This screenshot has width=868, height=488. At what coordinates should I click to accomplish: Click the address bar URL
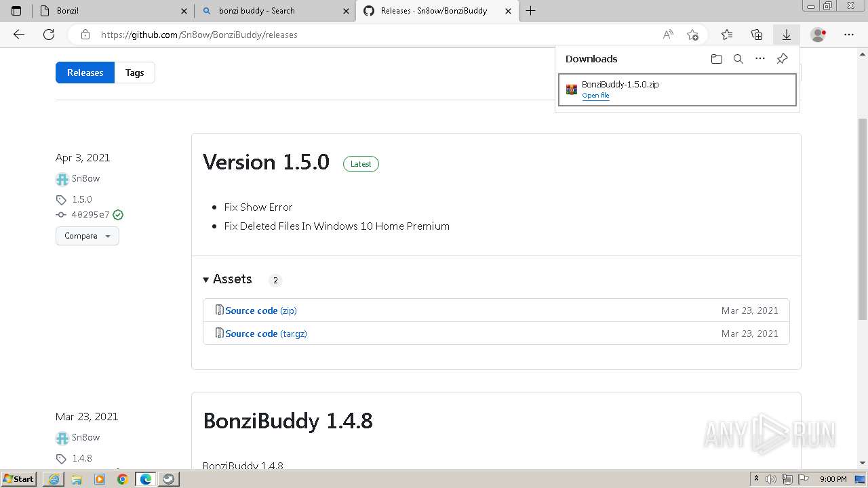tap(199, 35)
